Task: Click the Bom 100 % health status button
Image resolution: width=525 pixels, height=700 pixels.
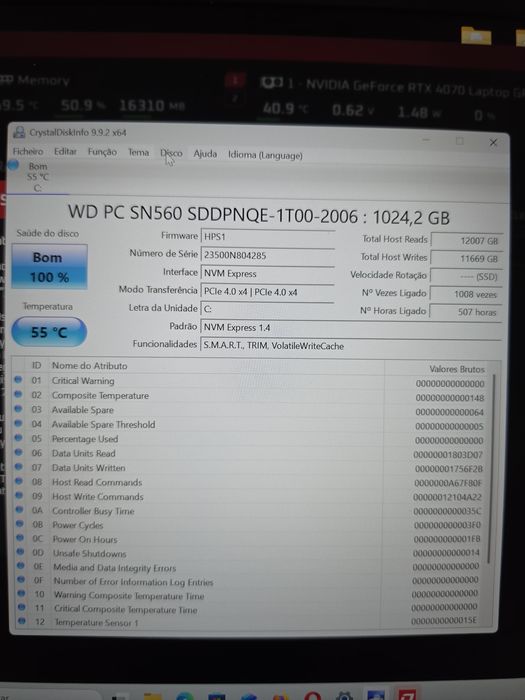Action: (49, 267)
